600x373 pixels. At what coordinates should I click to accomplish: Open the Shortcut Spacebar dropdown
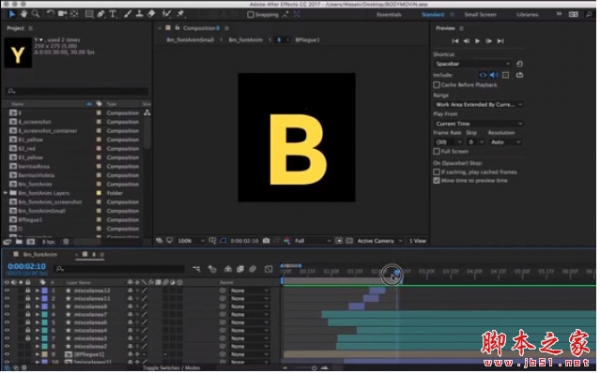click(473, 64)
